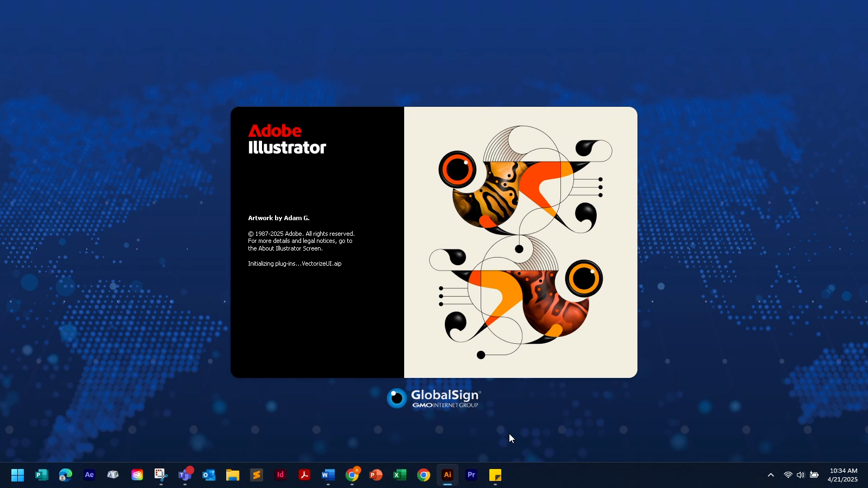
Task: Click the Adobe Illustrator title on the splash screen
Action: [x=287, y=139]
